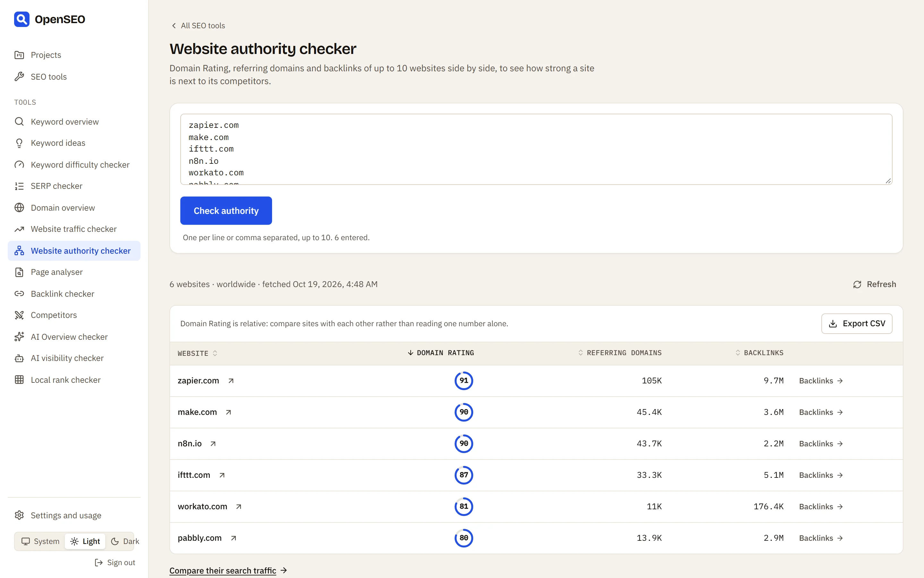Image resolution: width=924 pixels, height=578 pixels.
Task: Export results as CSV
Action: (857, 324)
